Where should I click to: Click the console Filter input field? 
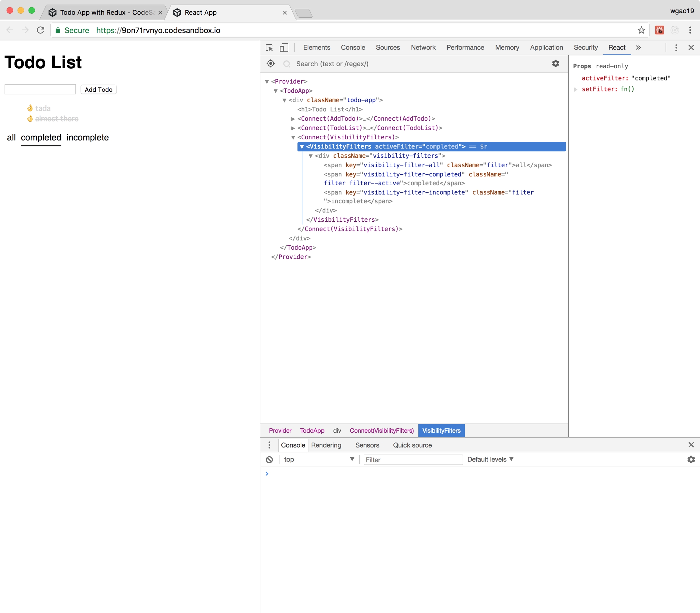point(413,460)
